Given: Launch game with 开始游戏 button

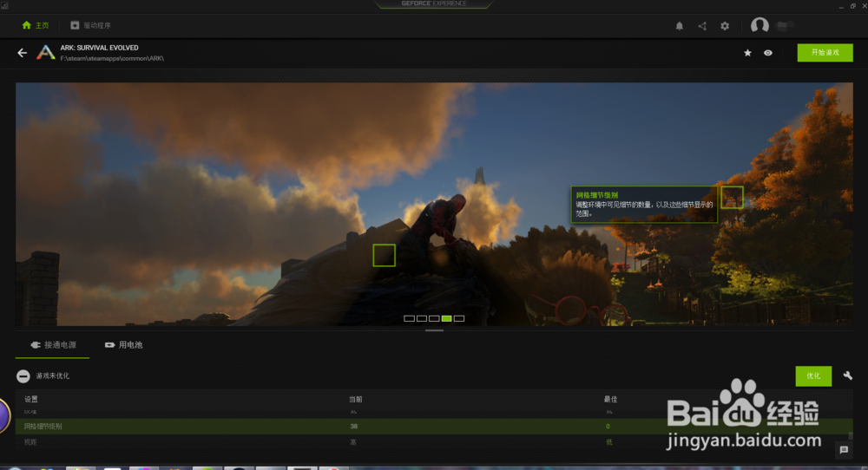Looking at the screenshot, I should (x=825, y=53).
